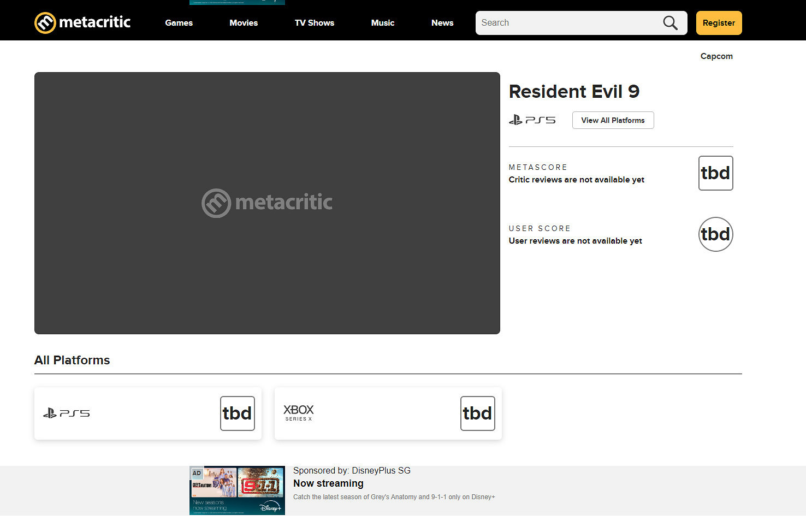This screenshot has width=806, height=532.
Task: Click the Metascore tbd square badge
Action: tap(715, 173)
